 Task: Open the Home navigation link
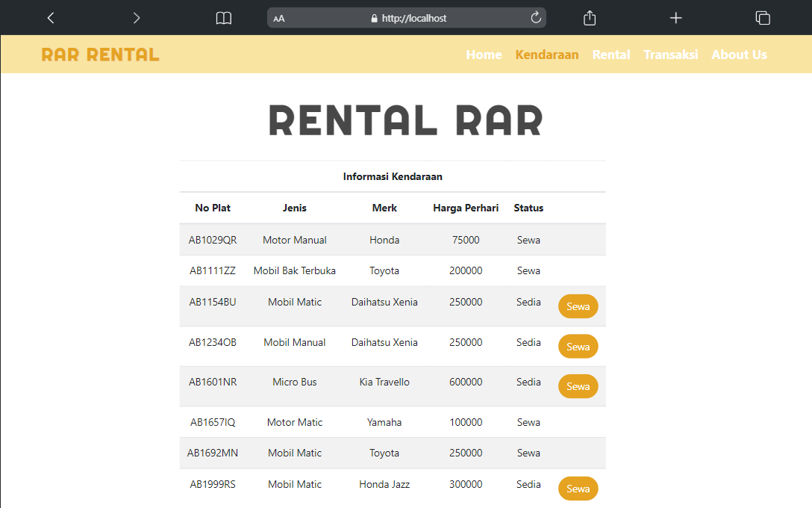[484, 55]
